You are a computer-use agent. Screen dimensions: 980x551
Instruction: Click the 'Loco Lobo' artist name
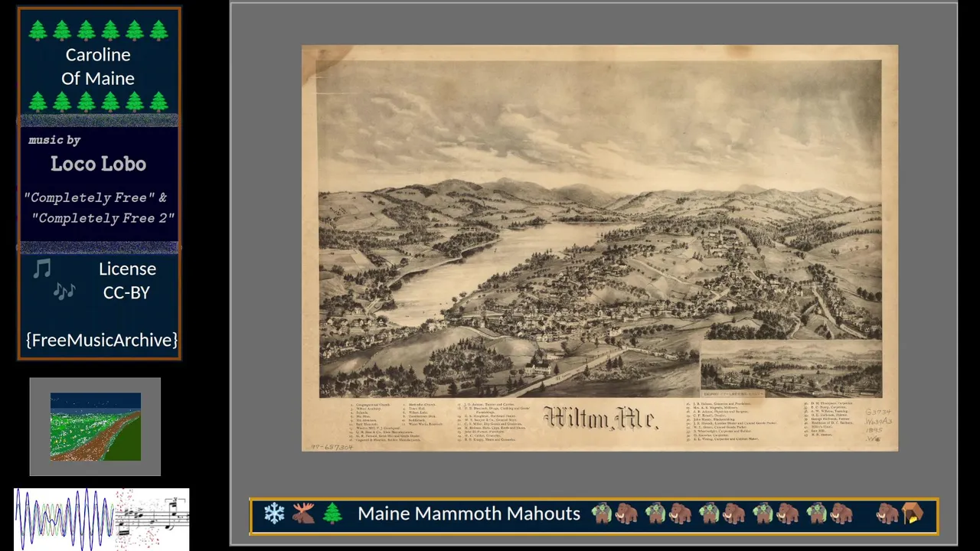(98, 164)
